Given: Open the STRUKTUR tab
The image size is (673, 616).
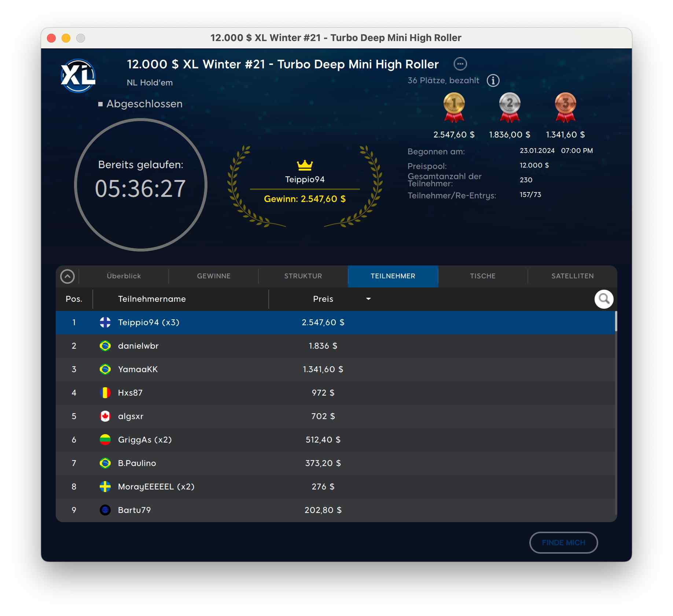Looking at the screenshot, I should tap(303, 276).
